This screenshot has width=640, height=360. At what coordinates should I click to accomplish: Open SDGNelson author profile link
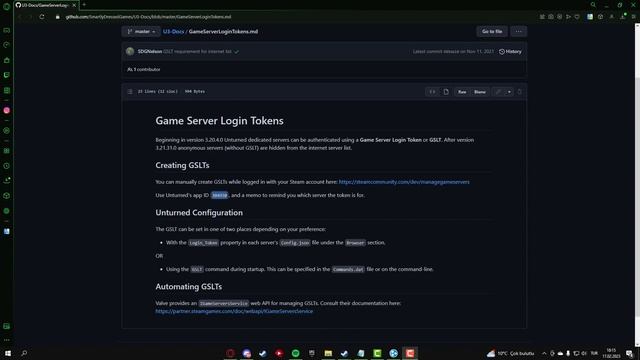click(x=150, y=51)
